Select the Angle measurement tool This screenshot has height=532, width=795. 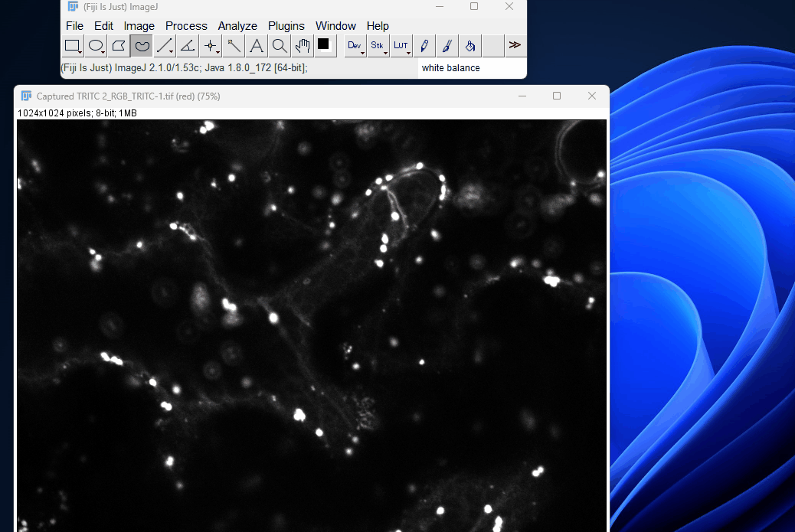(187, 46)
